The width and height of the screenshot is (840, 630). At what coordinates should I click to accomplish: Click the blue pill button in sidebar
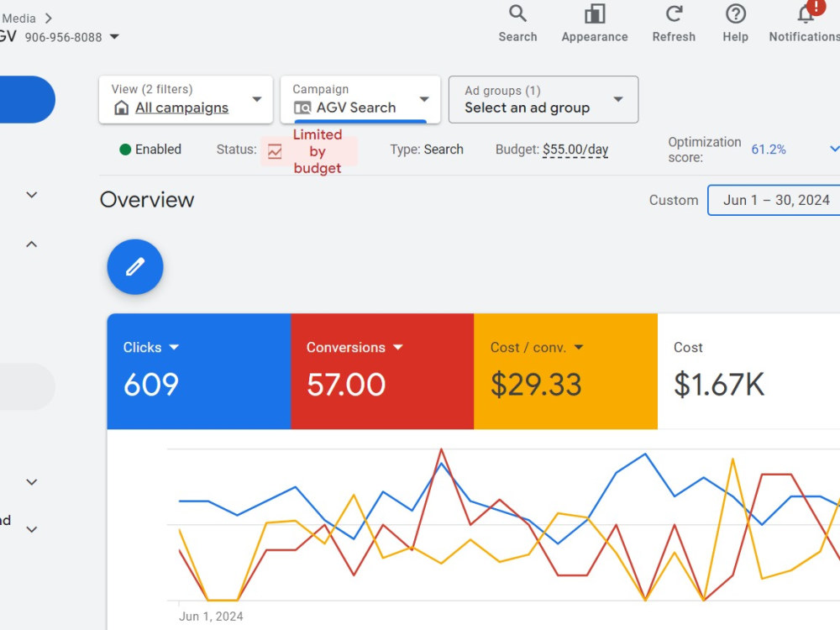click(27, 100)
